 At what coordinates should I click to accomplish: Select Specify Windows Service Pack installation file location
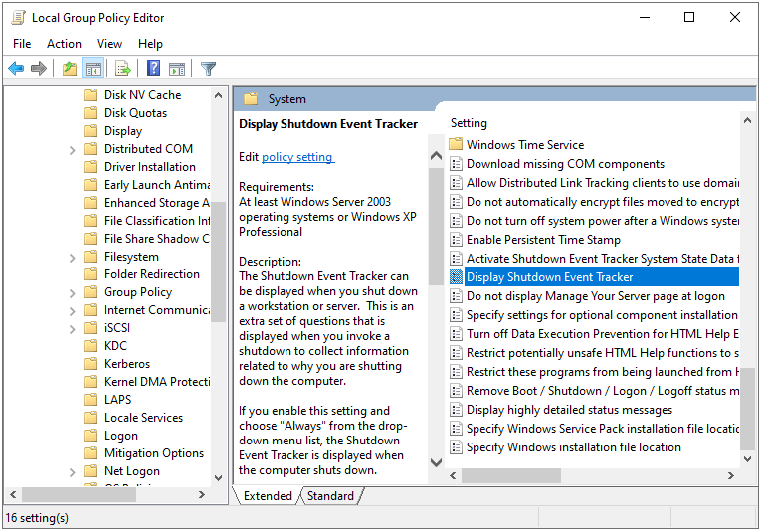tap(603, 429)
